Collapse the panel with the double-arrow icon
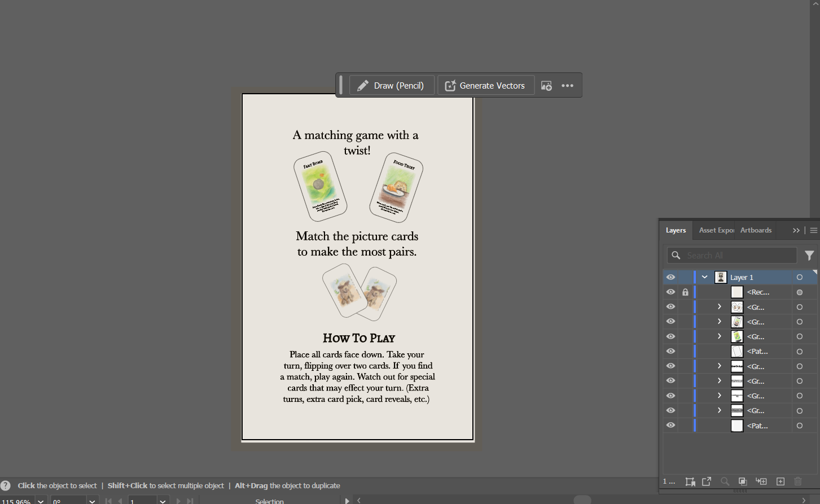820x504 pixels. point(796,230)
